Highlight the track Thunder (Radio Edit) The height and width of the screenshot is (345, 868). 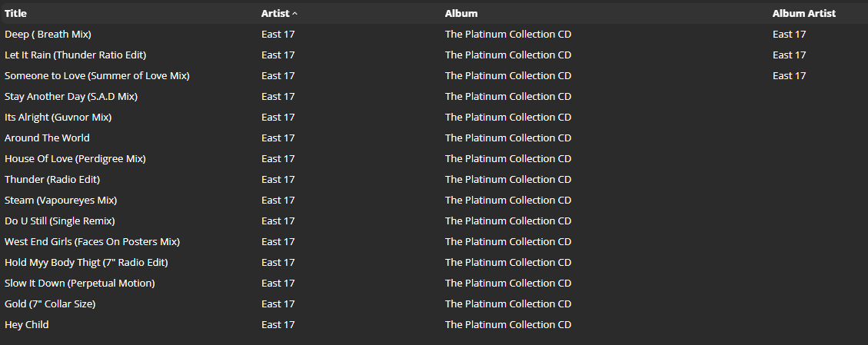point(52,179)
